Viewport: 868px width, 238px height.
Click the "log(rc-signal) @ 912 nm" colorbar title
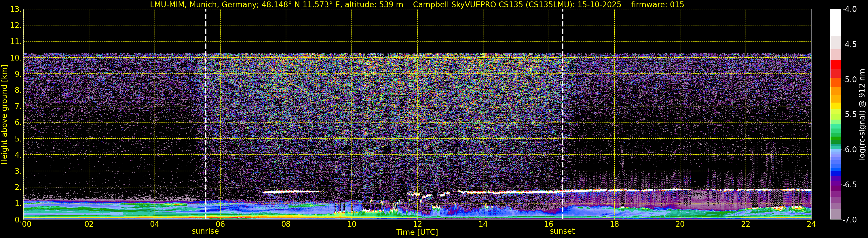[x=862, y=114]
